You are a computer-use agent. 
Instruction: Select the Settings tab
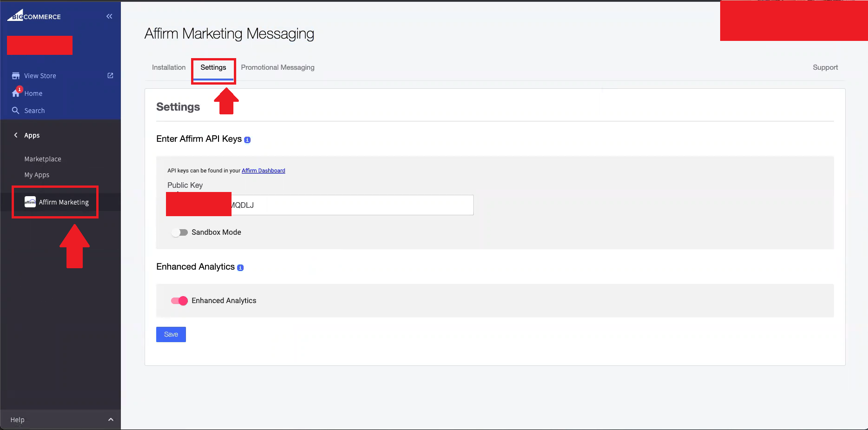click(213, 67)
